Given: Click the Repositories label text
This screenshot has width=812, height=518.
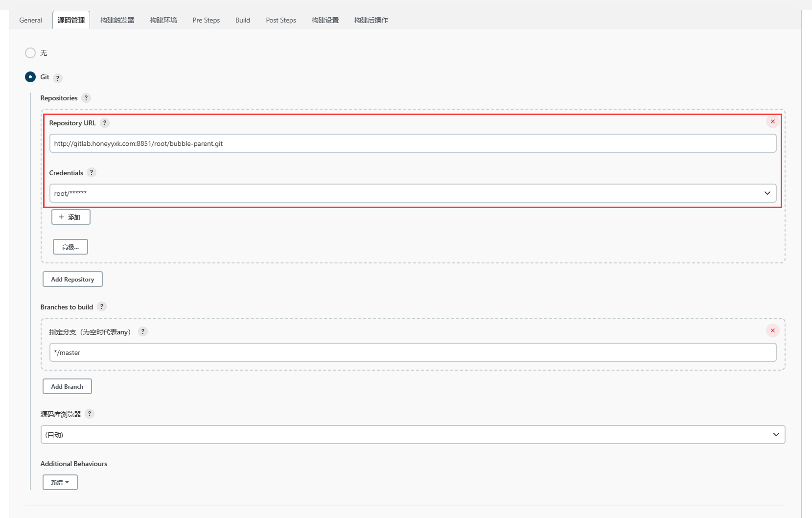Looking at the screenshot, I should pos(59,98).
